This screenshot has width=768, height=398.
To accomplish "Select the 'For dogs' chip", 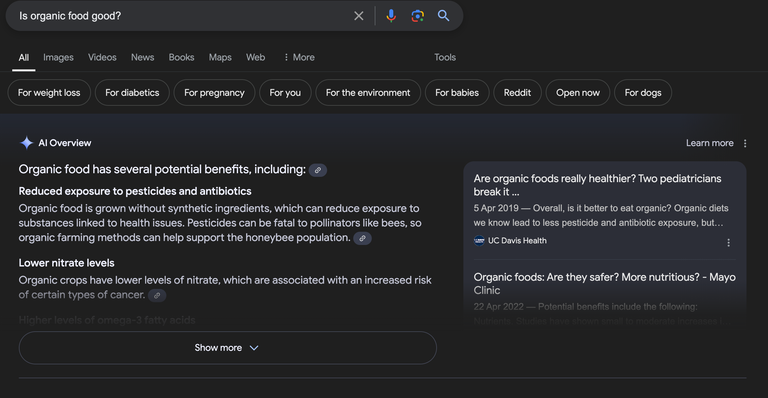I will point(643,93).
